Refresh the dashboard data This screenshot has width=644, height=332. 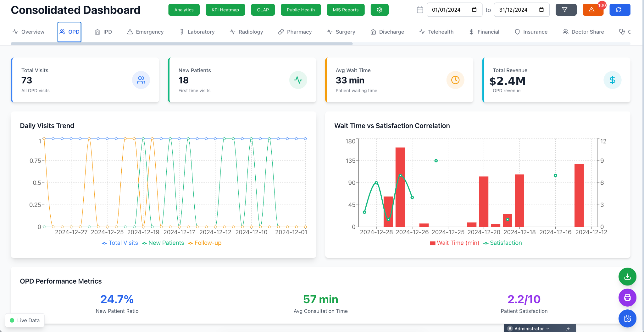620,10
